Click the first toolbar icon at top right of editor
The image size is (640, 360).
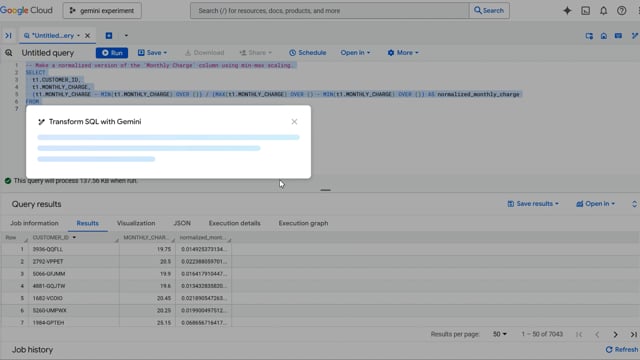pos(589,36)
